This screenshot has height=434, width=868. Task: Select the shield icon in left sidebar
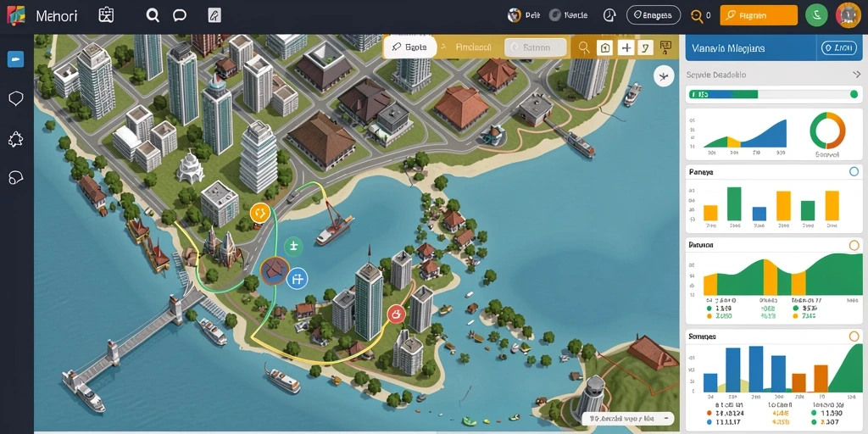pyautogui.click(x=15, y=98)
